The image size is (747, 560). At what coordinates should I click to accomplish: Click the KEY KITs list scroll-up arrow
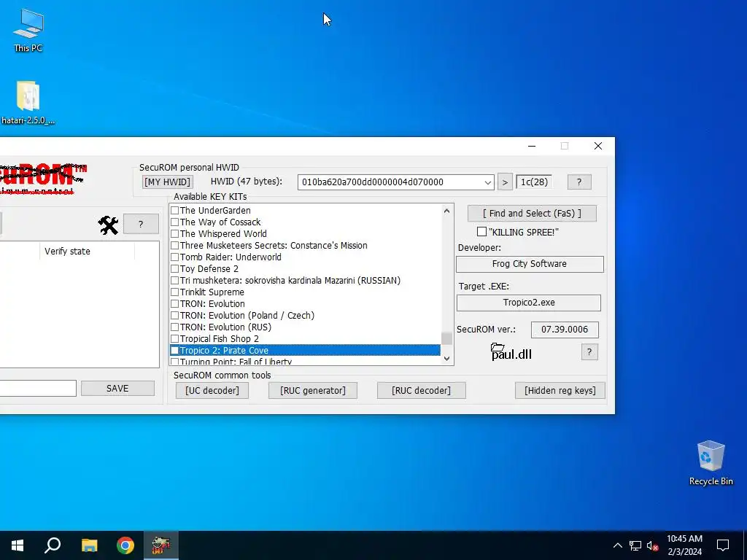click(x=446, y=211)
